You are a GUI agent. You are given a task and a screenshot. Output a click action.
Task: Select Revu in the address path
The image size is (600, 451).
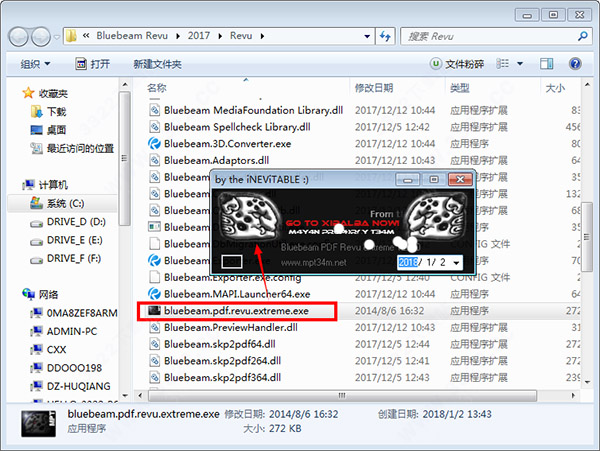(x=241, y=36)
